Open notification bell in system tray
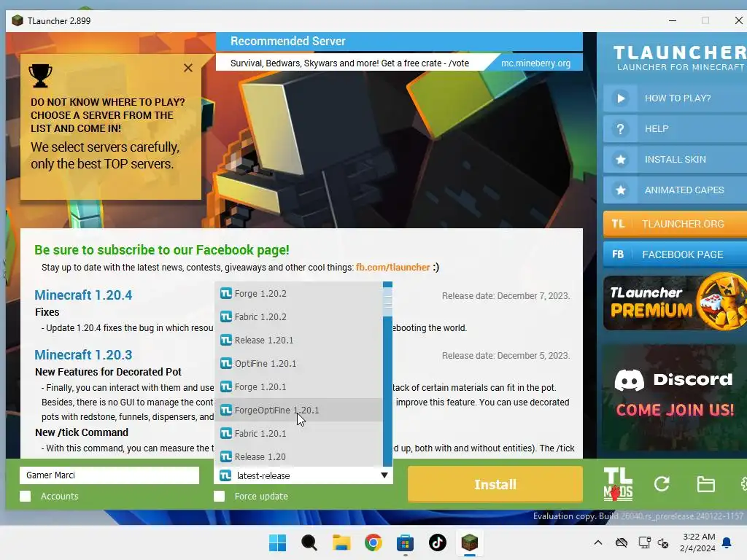The height and width of the screenshot is (560, 747). 727,542
